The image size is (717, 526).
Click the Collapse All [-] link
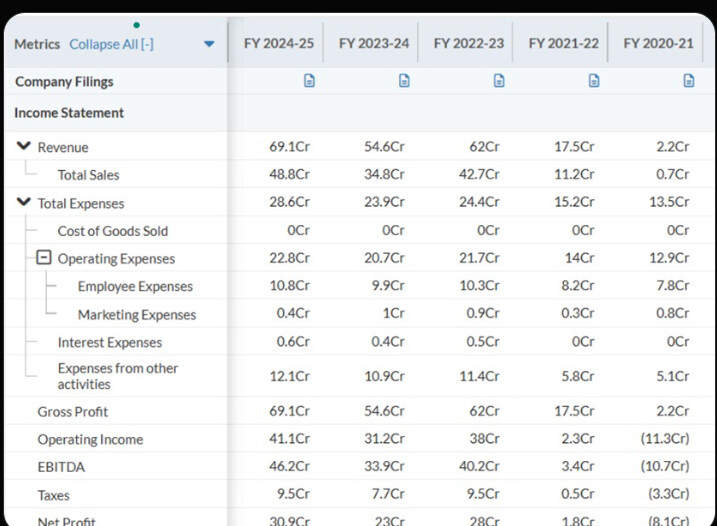click(x=111, y=44)
